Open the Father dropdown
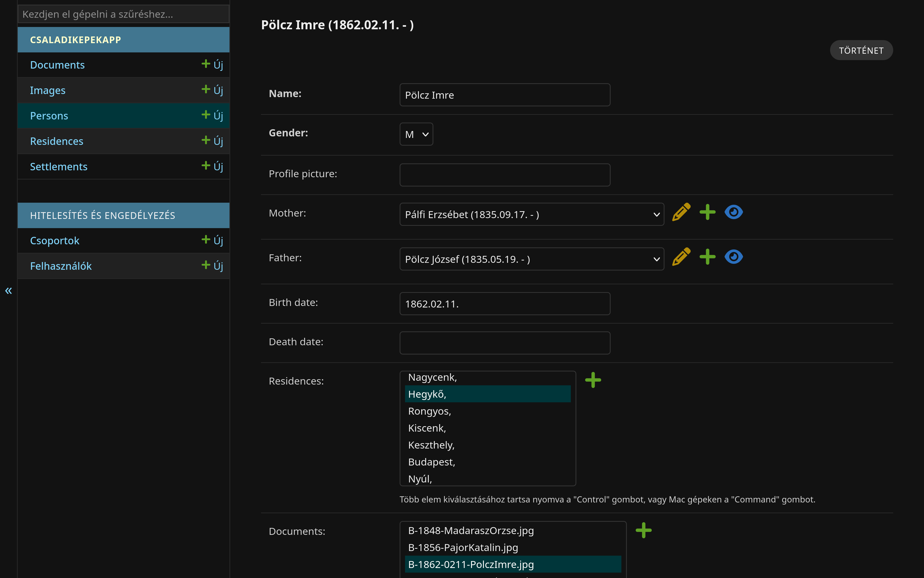 [532, 259]
